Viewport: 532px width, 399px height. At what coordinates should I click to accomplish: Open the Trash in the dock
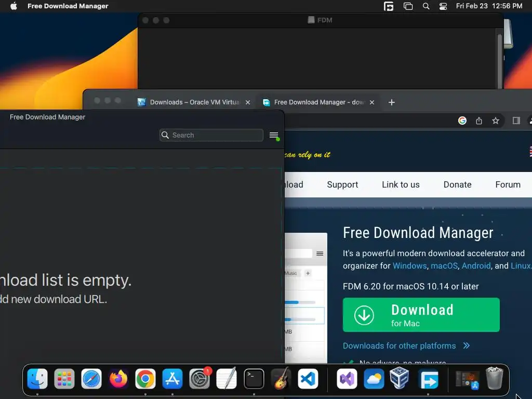[x=495, y=379]
